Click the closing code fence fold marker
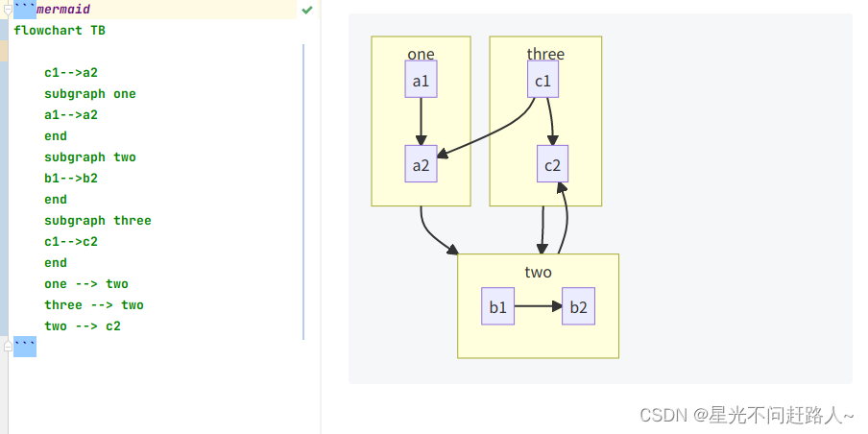868x434 pixels. point(8,346)
